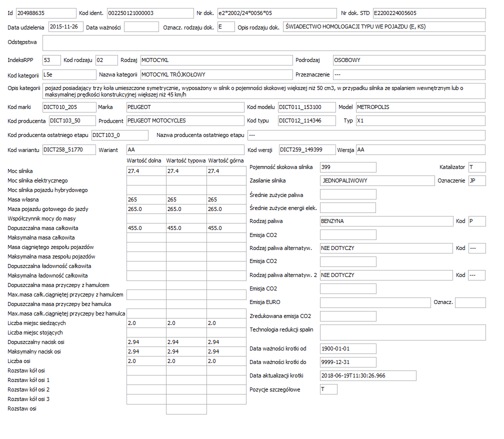Click the empty Data ważności field
This screenshot has width=504, height=439.
click(141, 26)
